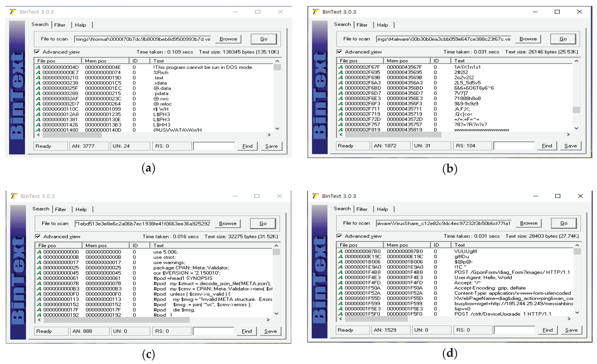Click the up scroll arrow in window (b) list
597x364 pixels.
click(x=577, y=61)
